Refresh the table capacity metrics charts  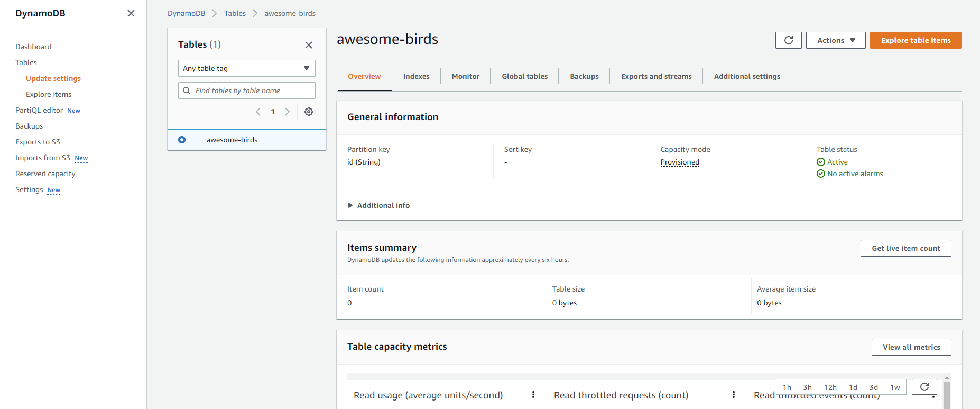[x=924, y=387]
